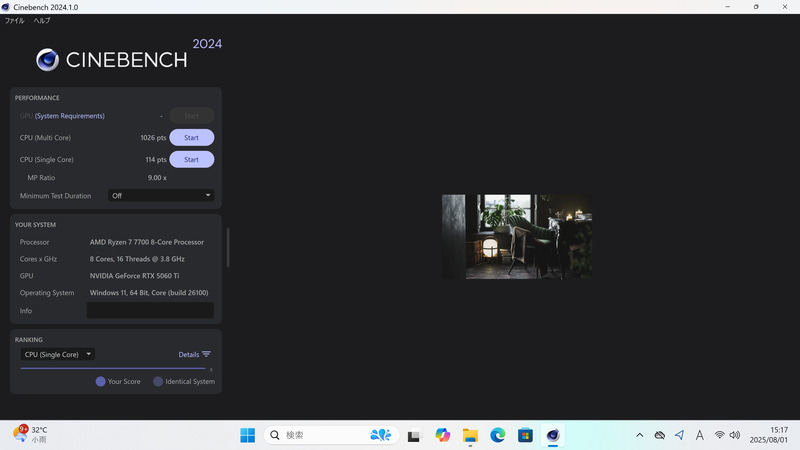Click the NVIDIA GeForce RTX 5060 Ti text
Image resolution: width=800 pixels, height=450 pixels.
(x=134, y=276)
